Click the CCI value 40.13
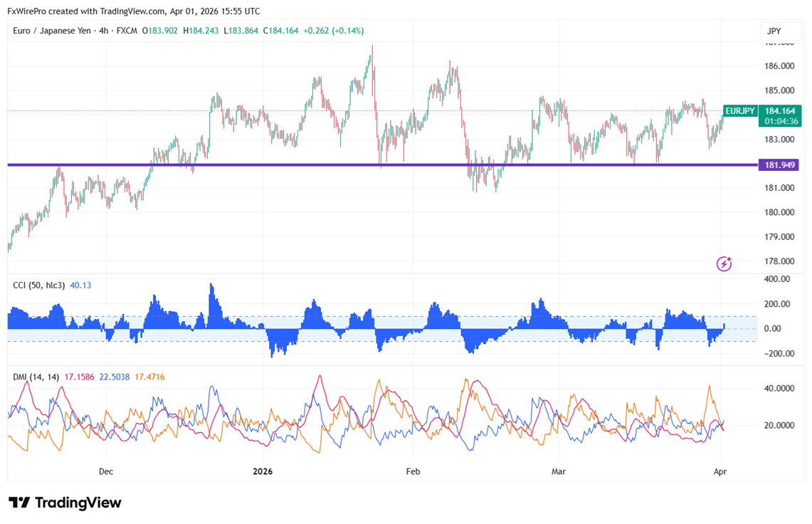 [80, 285]
